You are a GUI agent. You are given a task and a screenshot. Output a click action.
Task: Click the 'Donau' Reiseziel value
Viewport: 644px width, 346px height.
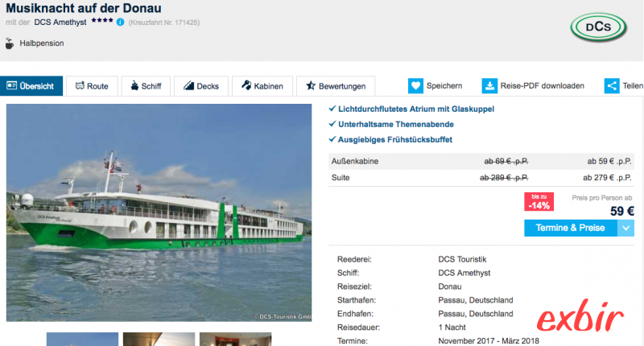point(450,286)
